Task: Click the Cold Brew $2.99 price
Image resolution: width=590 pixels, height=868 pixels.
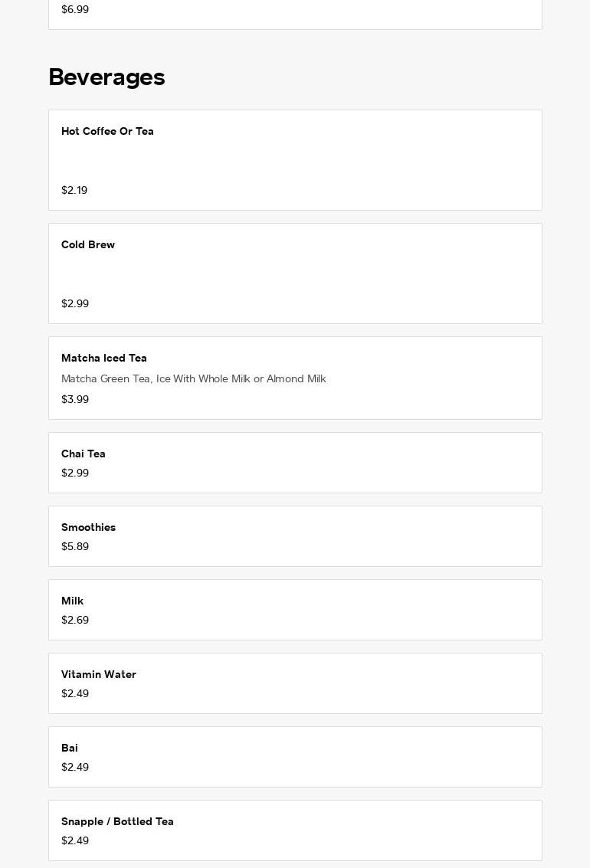Action: click(75, 304)
